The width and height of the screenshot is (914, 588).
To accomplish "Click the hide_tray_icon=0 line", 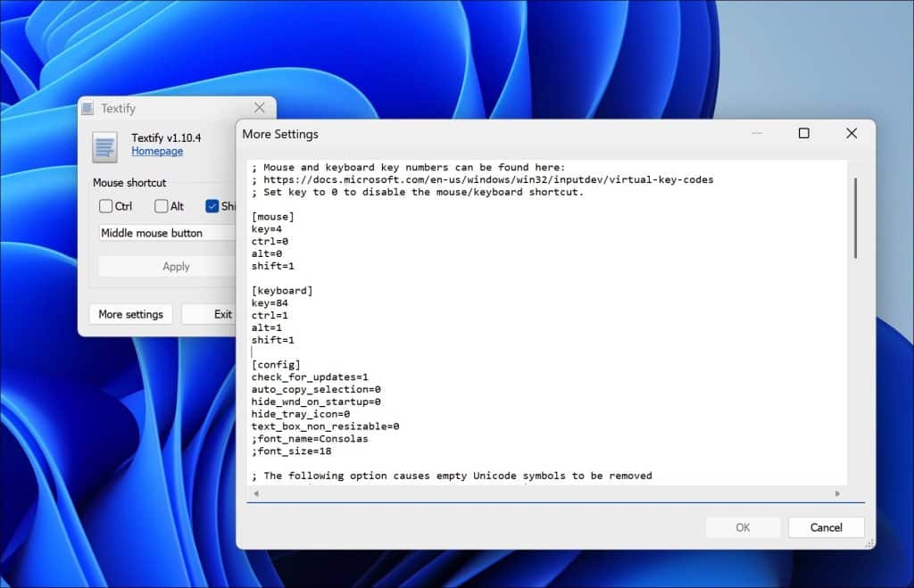I will point(300,414).
